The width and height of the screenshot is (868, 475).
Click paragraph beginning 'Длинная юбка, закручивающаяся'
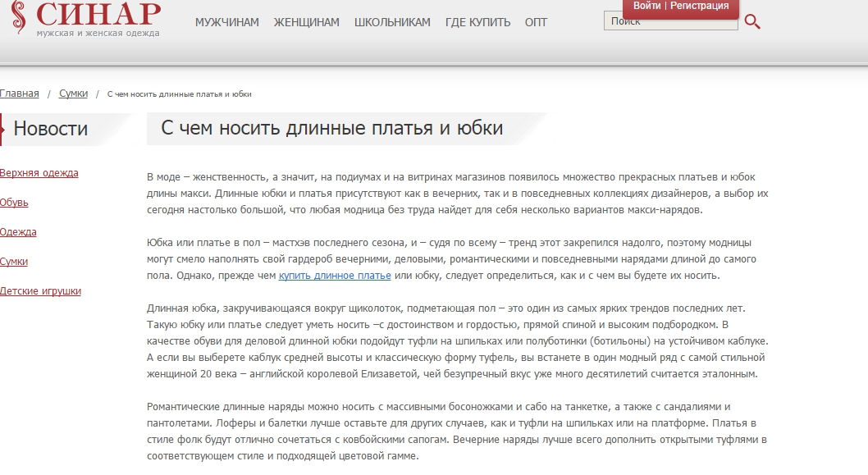[x=457, y=341]
